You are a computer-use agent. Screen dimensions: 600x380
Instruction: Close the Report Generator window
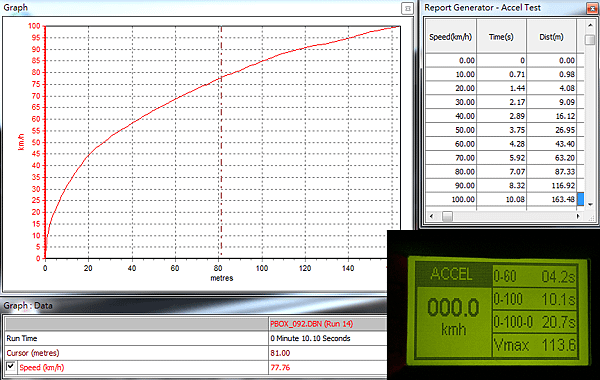coord(592,8)
